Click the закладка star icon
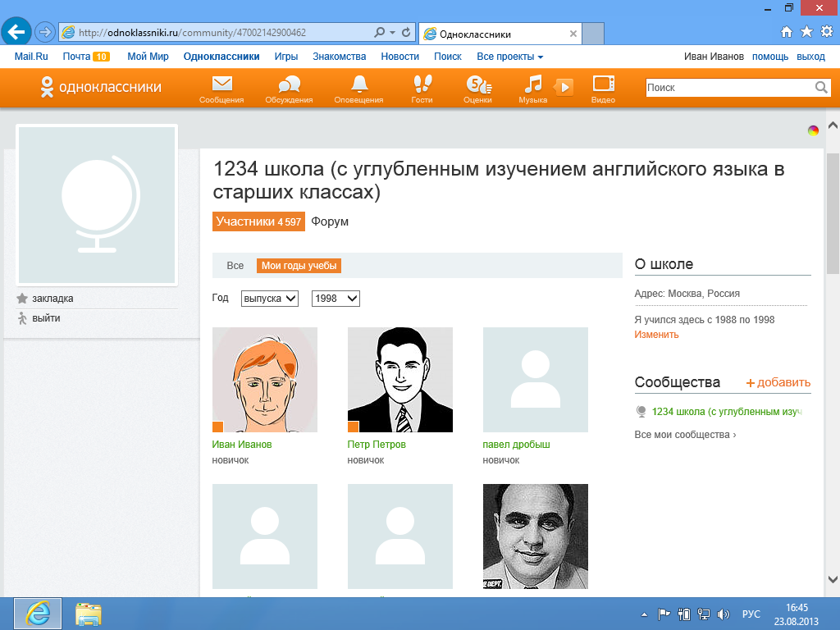Image resolution: width=840 pixels, height=630 pixels. [22, 299]
